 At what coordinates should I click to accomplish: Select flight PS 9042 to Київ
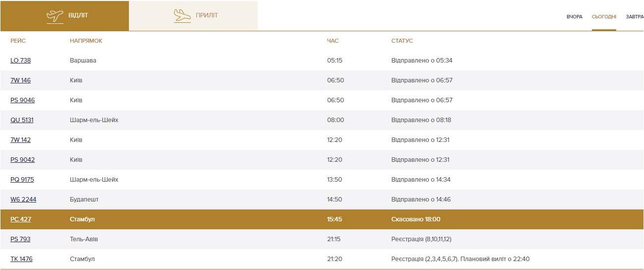click(x=22, y=160)
